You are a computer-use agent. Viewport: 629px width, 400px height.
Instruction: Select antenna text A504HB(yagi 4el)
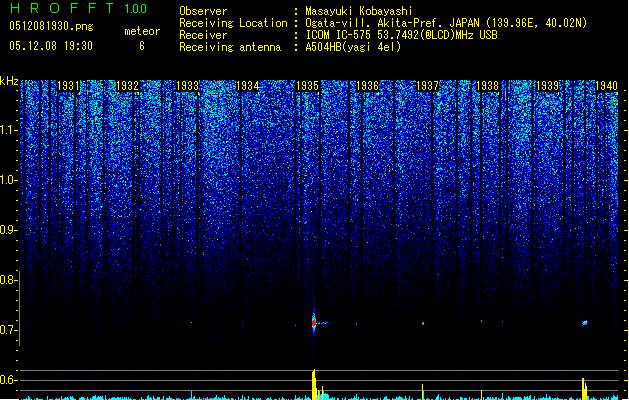pyautogui.click(x=353, y=47)
